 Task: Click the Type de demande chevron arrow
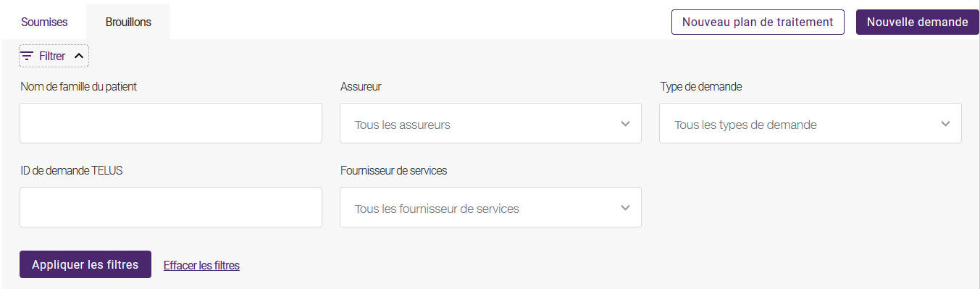pos(945,124)
